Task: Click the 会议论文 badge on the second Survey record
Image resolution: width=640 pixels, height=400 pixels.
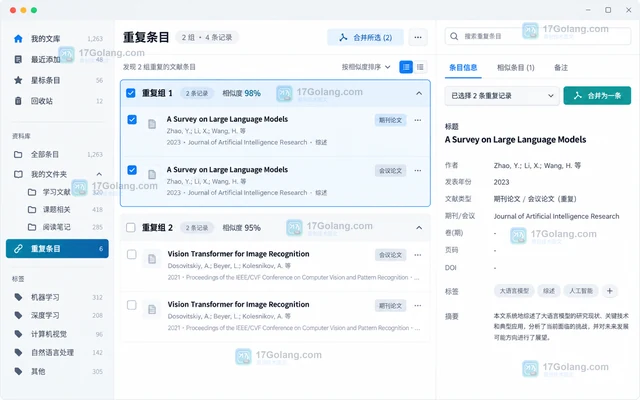Action: point(390,171)
